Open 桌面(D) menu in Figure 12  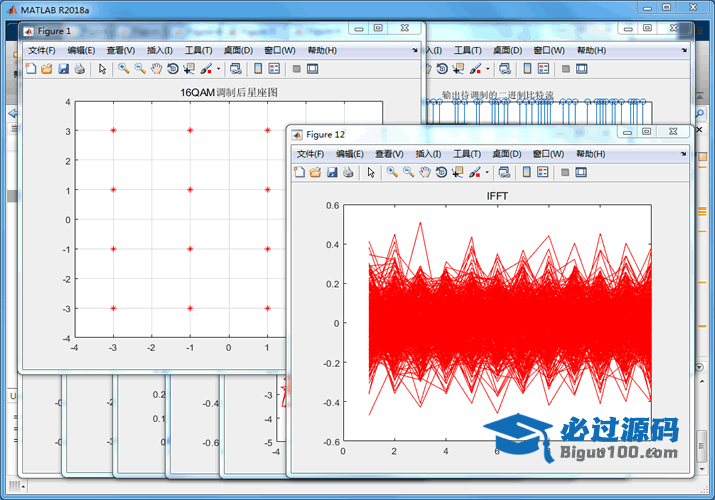(x=507, y=154)
